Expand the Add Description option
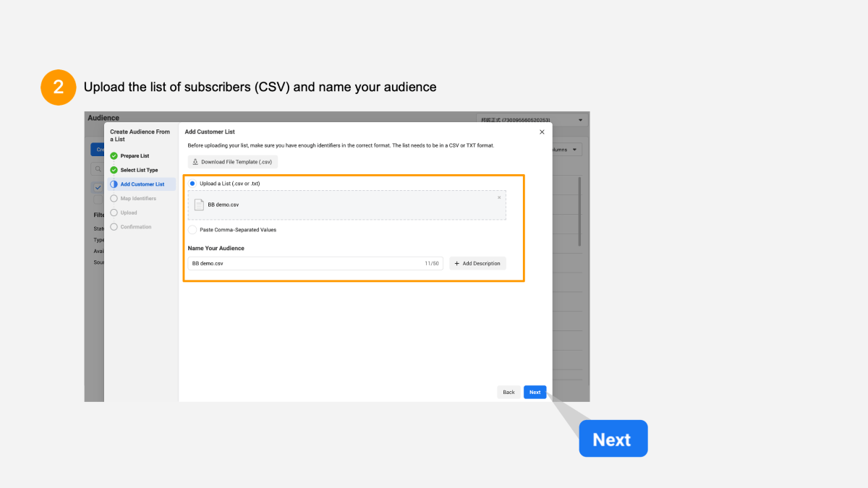The image size is (868, 488). pyautogui.click(x=477, y=263)
